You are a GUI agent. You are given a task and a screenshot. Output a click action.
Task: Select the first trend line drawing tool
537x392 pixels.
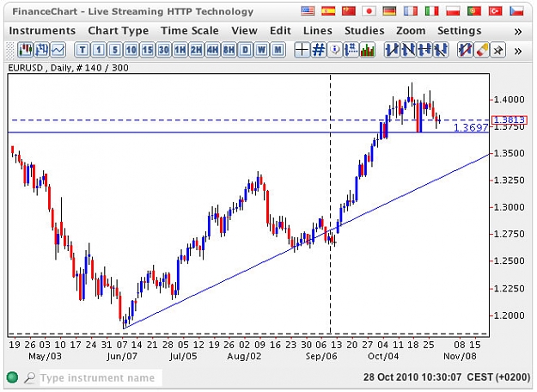(392, 50)
